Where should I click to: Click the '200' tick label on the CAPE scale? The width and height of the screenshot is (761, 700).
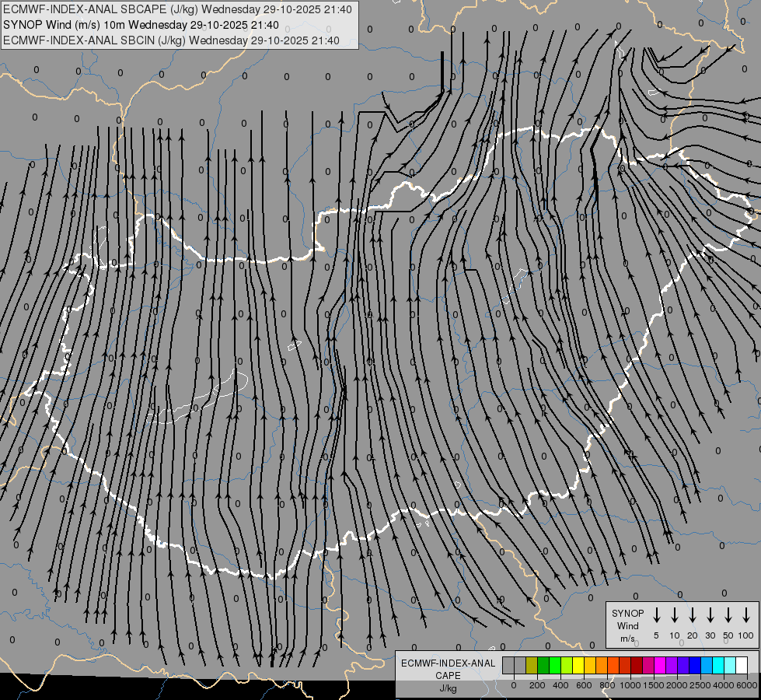(537, 685)
